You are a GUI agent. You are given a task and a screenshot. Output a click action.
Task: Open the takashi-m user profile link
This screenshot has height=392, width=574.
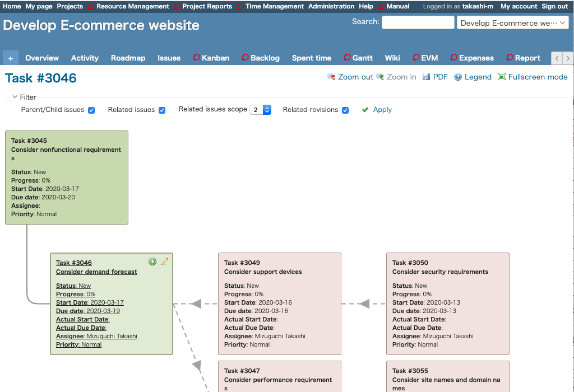[x=478, y=7]
